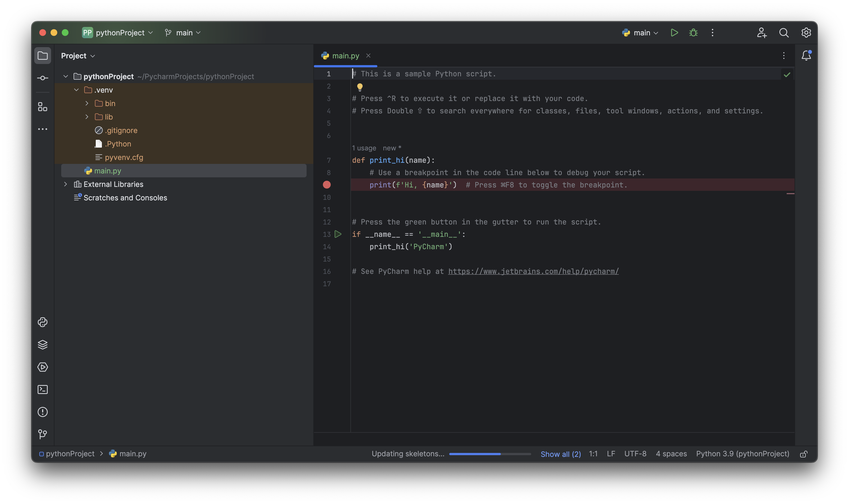The width and height of the screenshot is (849, 504).
Task: Open the Python Console tool window
Action: coord(42,322)
